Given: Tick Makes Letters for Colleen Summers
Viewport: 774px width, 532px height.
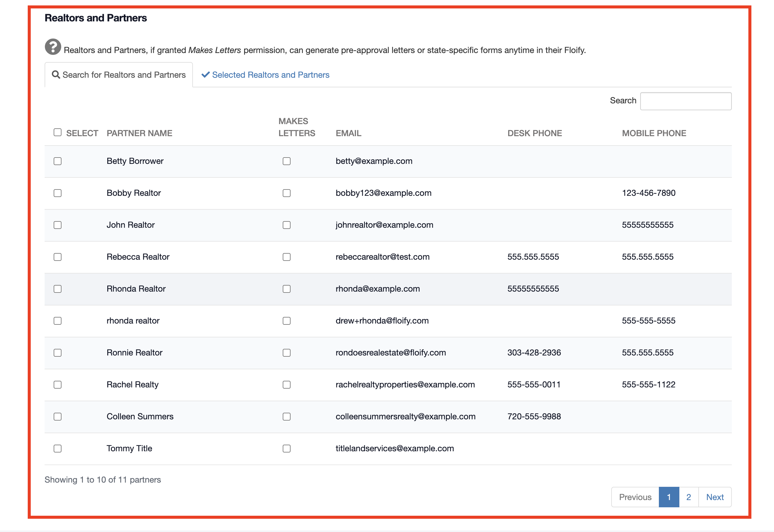Looking at the screenshot, I should [x=286, y=417].
